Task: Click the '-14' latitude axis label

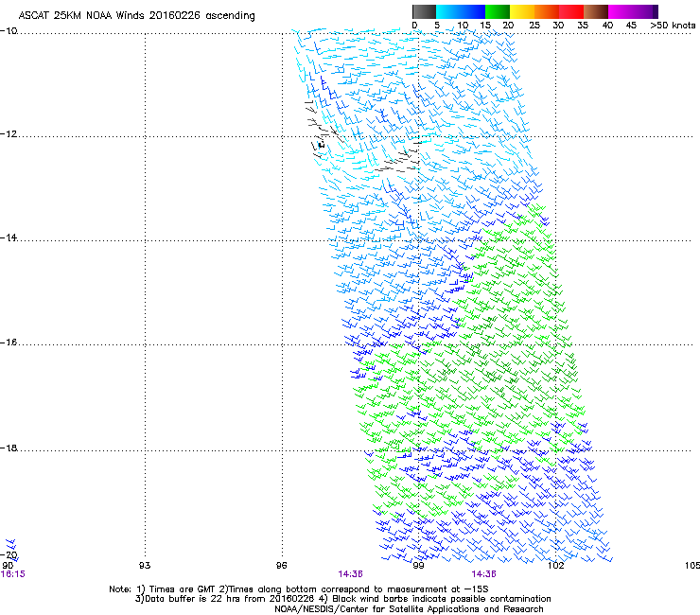Action: 9,237
